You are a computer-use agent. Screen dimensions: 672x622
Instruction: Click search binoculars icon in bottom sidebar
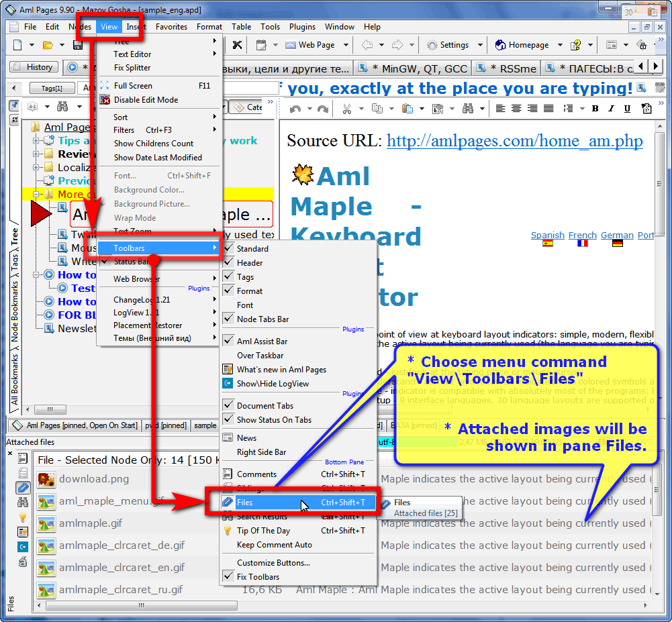click(23, 503)
